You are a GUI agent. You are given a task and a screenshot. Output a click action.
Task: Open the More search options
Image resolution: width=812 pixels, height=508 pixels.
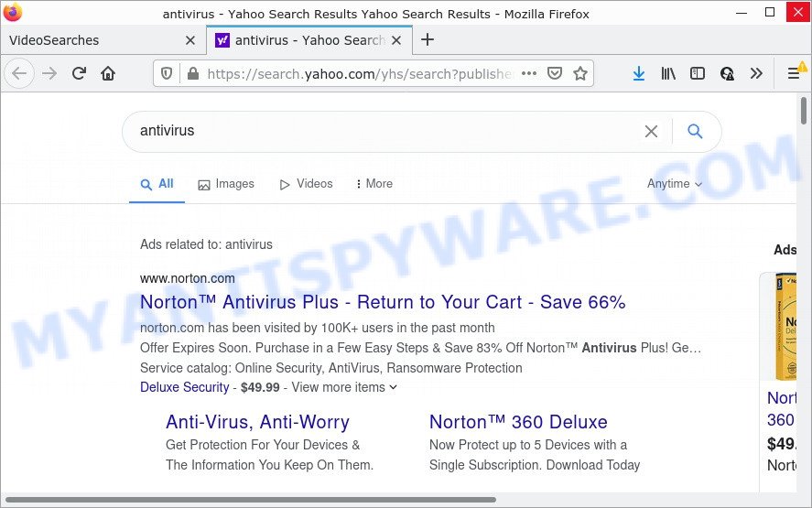click(374, 184)
